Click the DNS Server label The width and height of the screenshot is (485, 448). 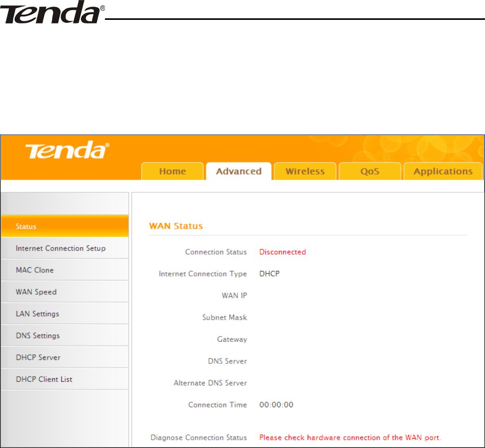click(x=227, y=361)
